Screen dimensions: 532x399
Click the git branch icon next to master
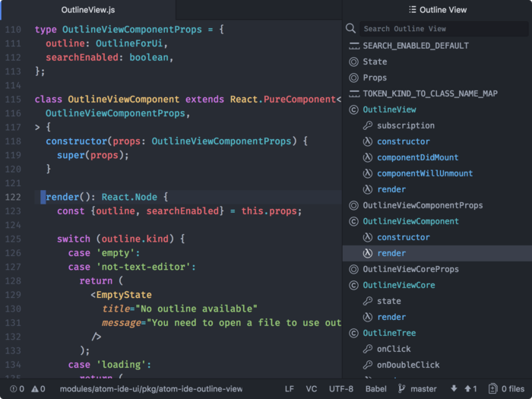(x=401, y=389)
